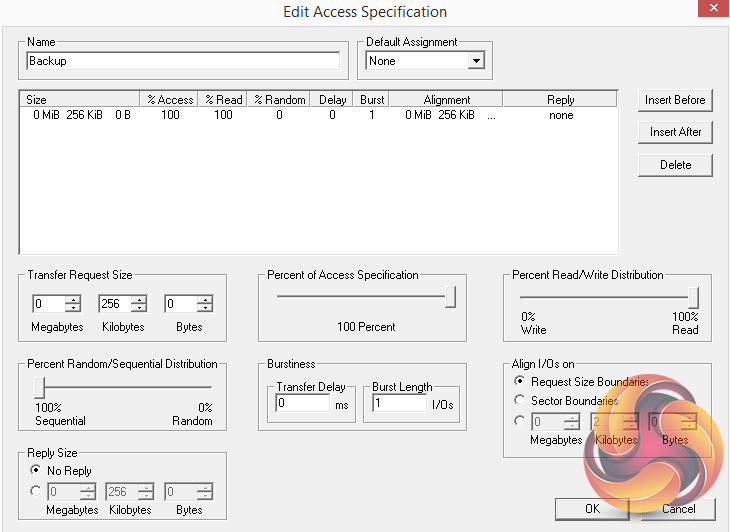730x532 pixels.
Task: Decrease Transfer Request Size Kilobytes spinner
Action: [x=138, y=308]
